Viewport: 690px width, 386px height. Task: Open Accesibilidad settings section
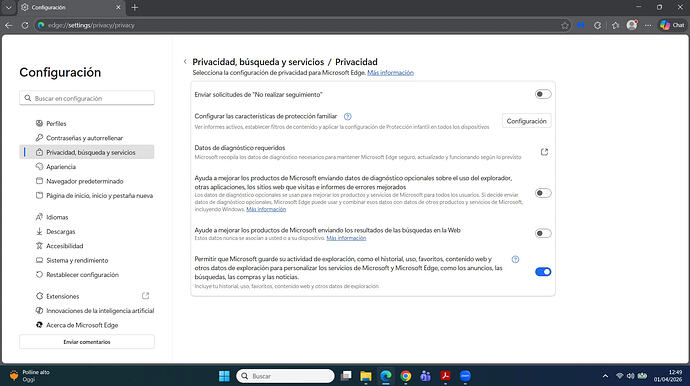point(87,246)
